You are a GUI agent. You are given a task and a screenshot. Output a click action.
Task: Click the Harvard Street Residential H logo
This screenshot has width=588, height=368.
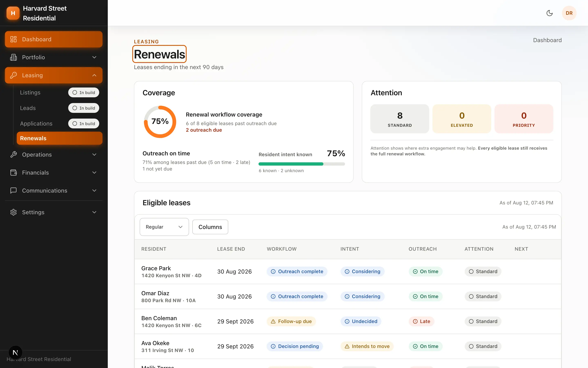[x=13, y=13]
